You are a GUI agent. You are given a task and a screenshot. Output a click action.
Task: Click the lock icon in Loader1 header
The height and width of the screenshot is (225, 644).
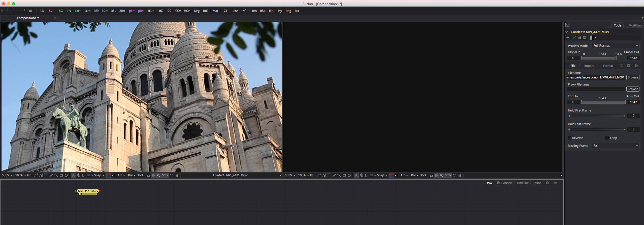[x=579, y=38]
